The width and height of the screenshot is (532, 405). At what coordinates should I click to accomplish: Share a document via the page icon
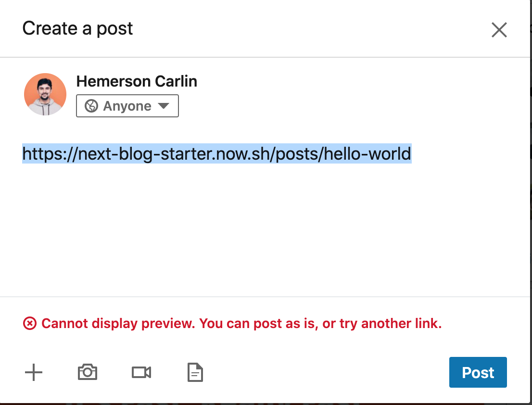coord(195,372)
